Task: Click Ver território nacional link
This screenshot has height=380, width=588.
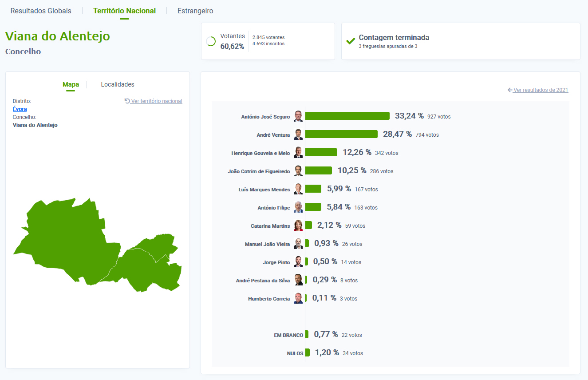Action: [x=157, y=101]
